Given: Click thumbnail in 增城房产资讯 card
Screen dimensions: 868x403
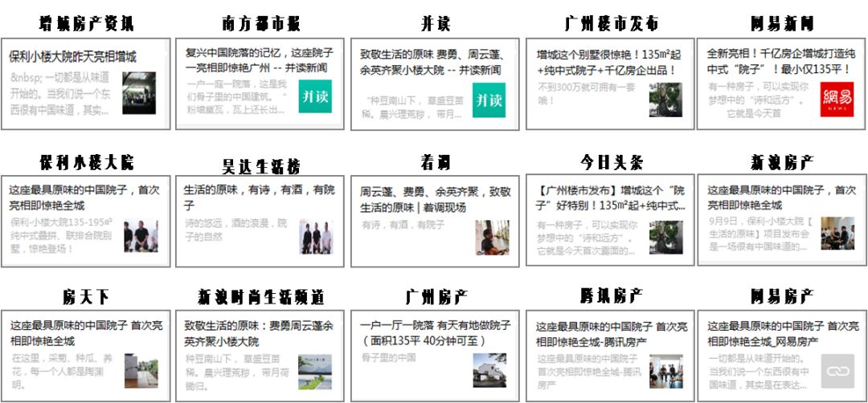Looking at the screenshot, I should 139,93.
